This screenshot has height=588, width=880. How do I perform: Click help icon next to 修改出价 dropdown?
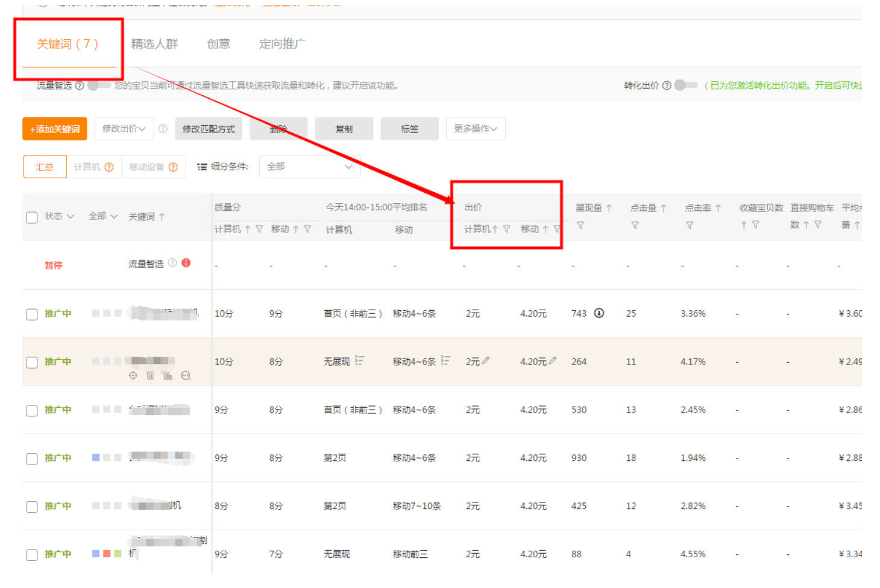pos(163,128)
